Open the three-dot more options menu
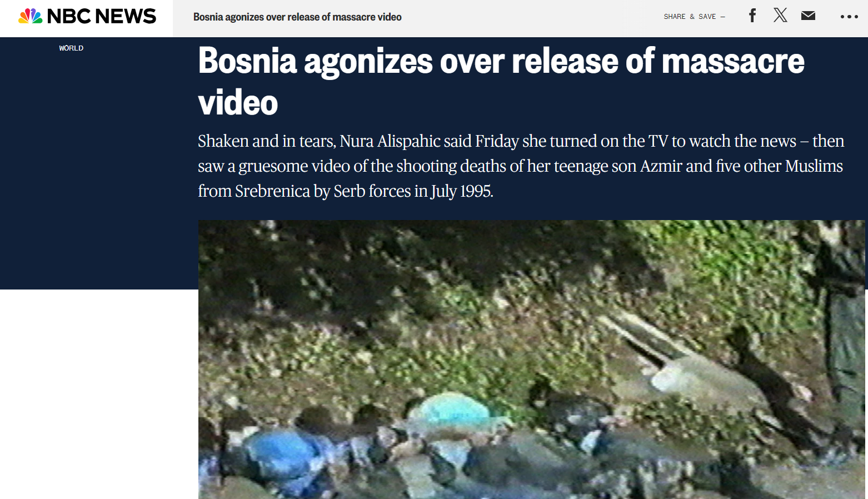 click(849, 17)
